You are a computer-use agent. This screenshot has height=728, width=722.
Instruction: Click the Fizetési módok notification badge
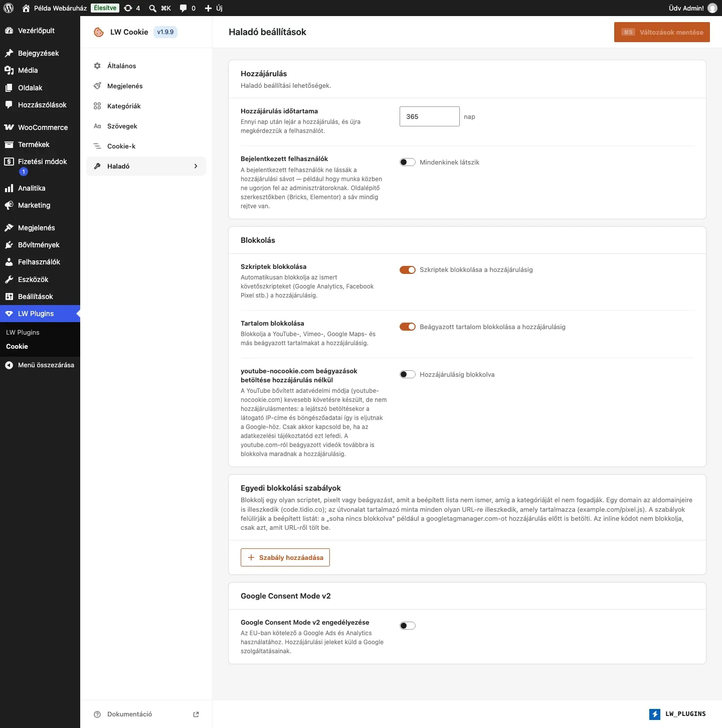point(24,172)
